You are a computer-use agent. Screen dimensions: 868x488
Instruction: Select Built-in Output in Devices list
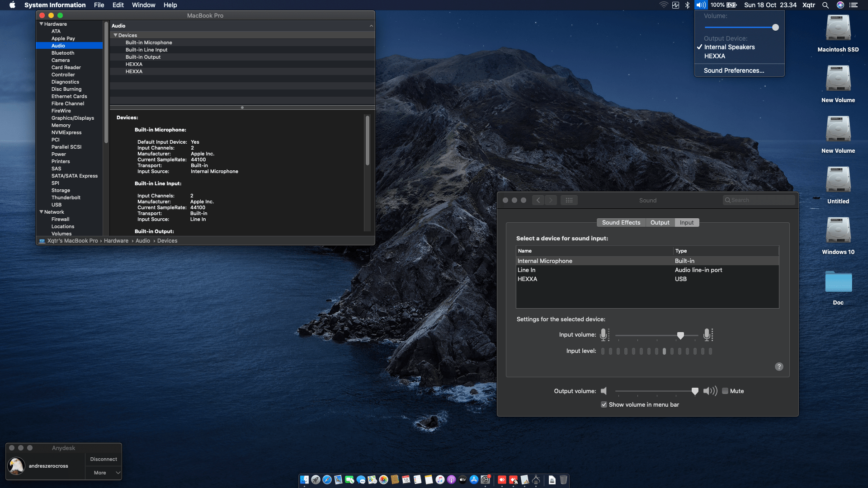pos(242,57)
